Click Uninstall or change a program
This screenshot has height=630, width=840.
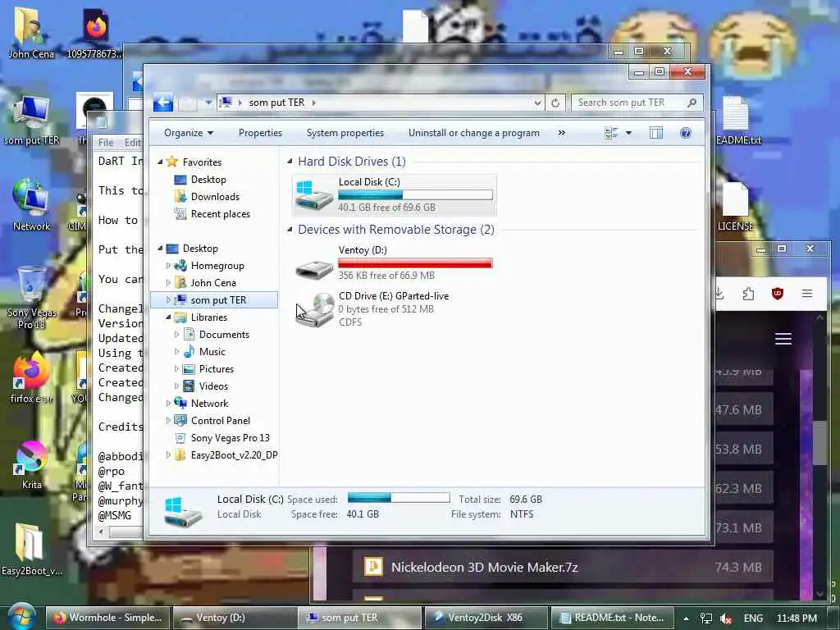click(473, 133)
